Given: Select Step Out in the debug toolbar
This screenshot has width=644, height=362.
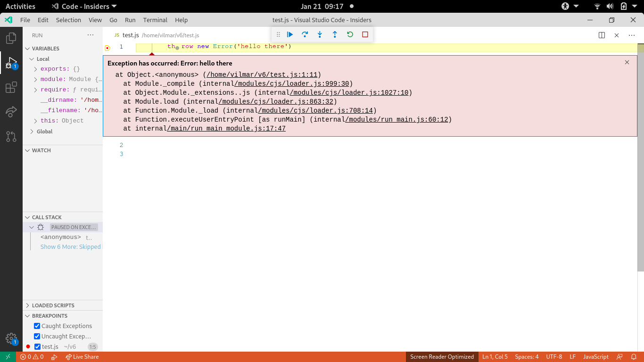Looking at the screenshot, I should tap(335, 34).
